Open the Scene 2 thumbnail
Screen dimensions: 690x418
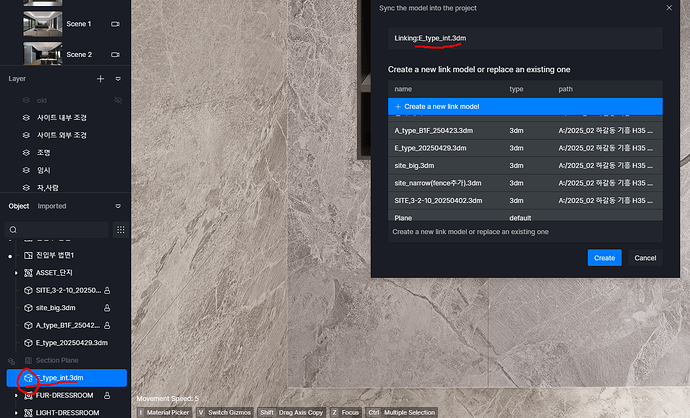tap(43, 54)
